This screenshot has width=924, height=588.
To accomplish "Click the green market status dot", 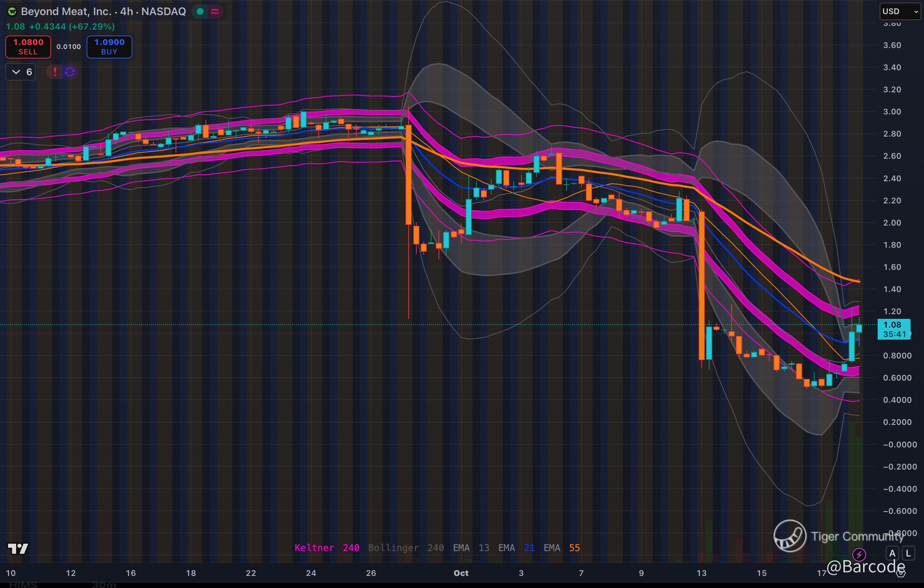I will 200,11.
